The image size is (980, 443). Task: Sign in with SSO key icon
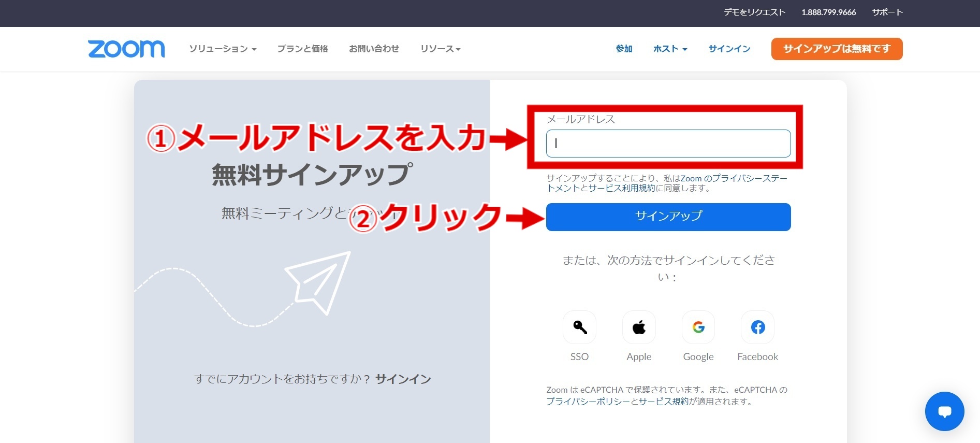point(579,327)
